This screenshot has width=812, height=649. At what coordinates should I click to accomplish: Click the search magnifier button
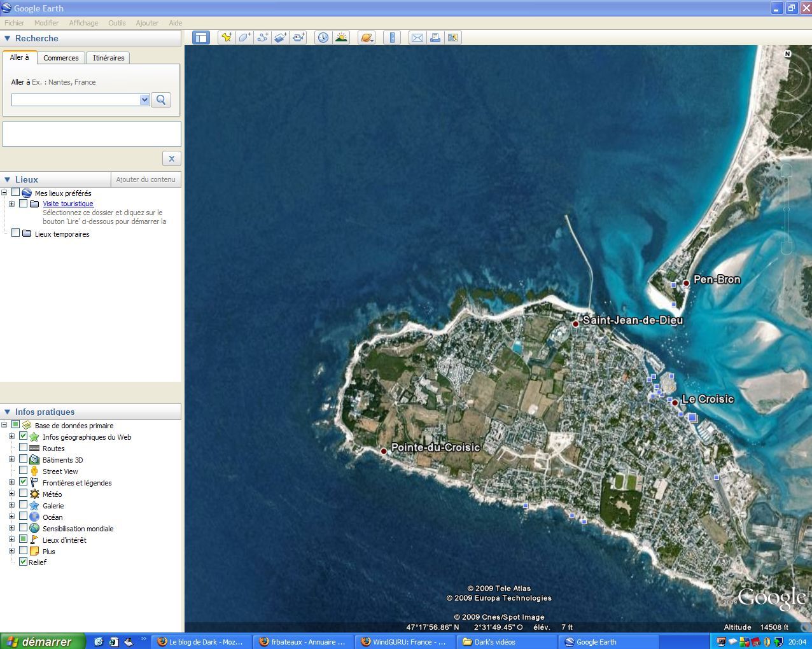pyautogui.click(x=161, y=100)
